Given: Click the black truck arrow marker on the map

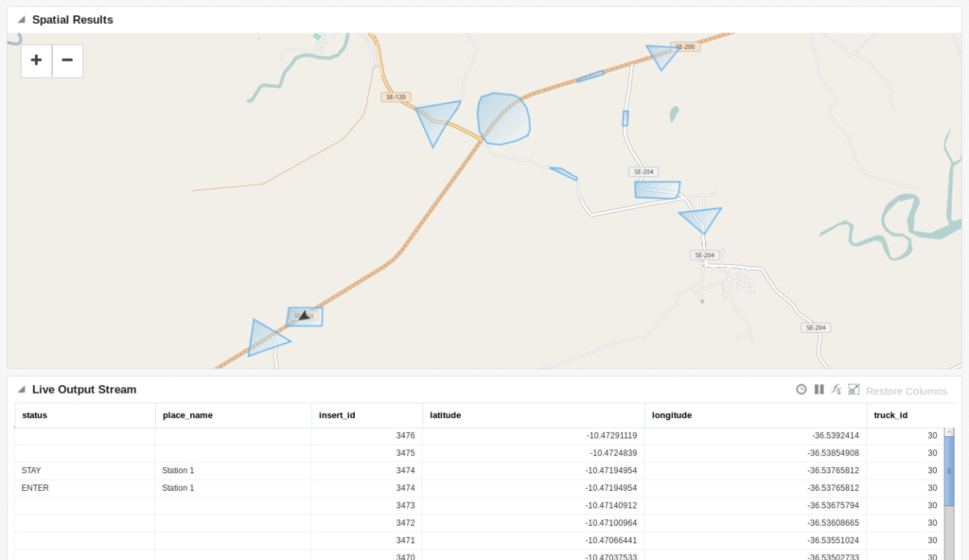Looking at the screenshot, I should [x=304, y=315].
